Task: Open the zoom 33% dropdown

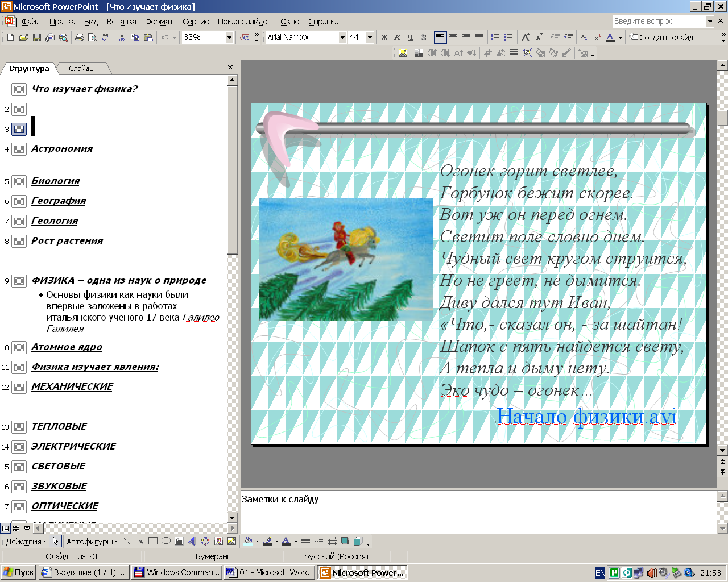Action: pos(229,38)
